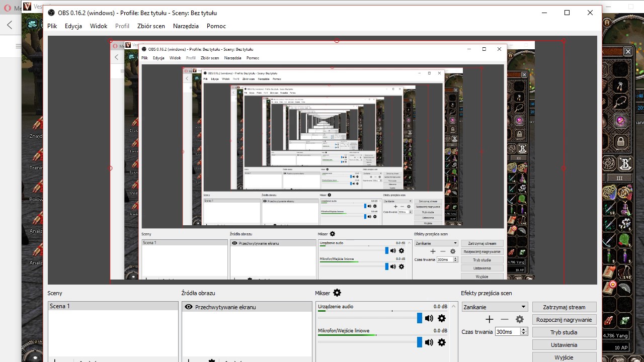Switch to inventory page III tab
The width and height of the screenshot is (644, 362).
(619, 178)
